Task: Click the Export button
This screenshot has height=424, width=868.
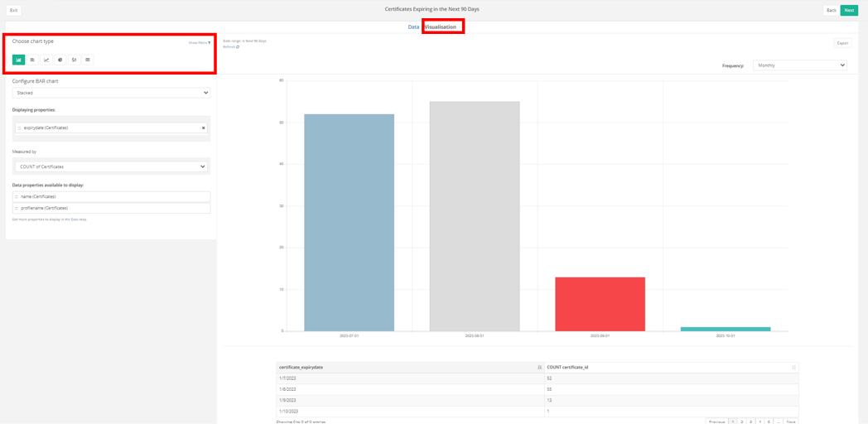Action: [x=842, y=43]
